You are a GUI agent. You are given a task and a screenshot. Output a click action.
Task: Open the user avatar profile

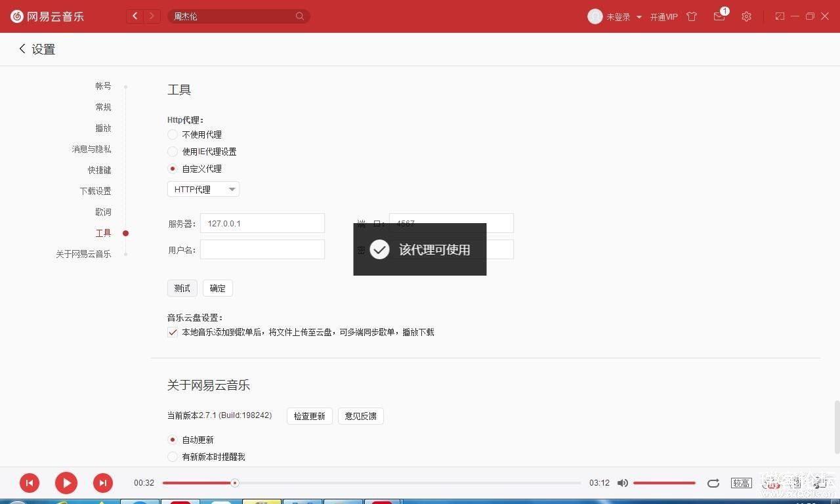pyautogui.click(x=595, y=16)
